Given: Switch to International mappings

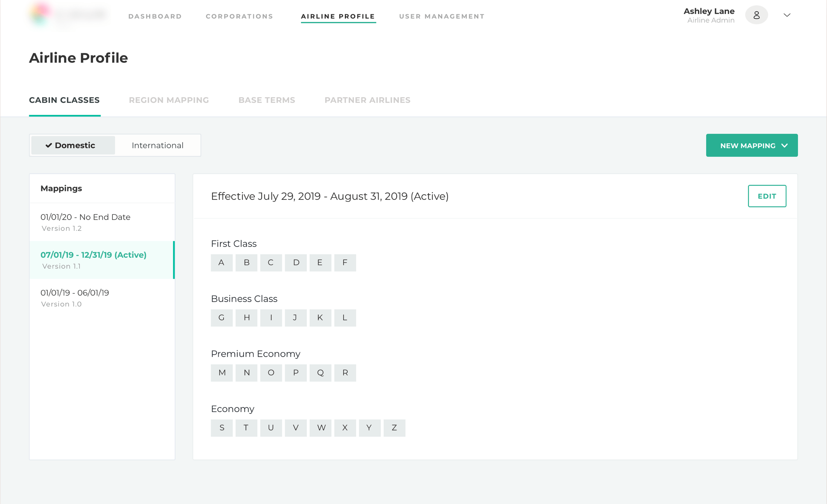Looking at the screenshot, I should (157, 146).
